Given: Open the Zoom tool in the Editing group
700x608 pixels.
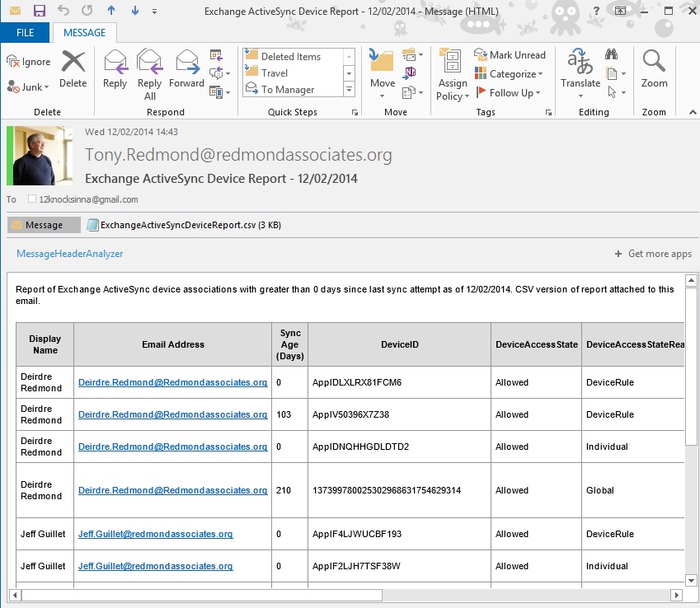Looking at the screenshot, I should [x=654, y=70].
